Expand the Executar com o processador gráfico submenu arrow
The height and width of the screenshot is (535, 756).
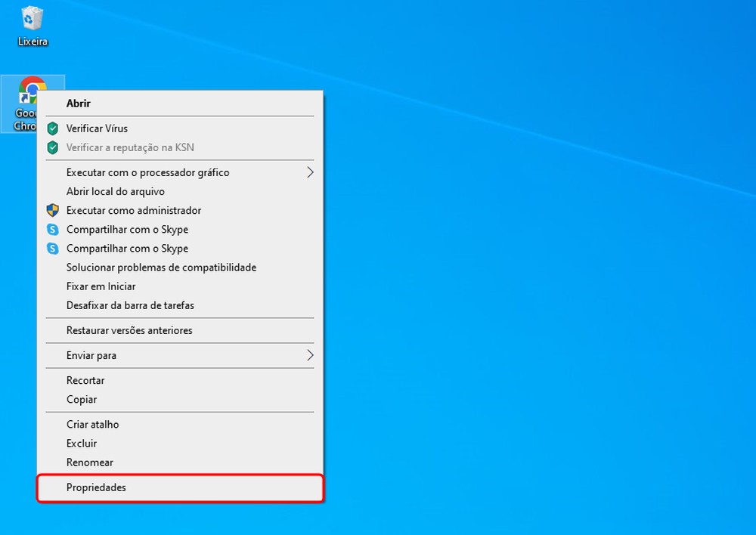point(310,172)
